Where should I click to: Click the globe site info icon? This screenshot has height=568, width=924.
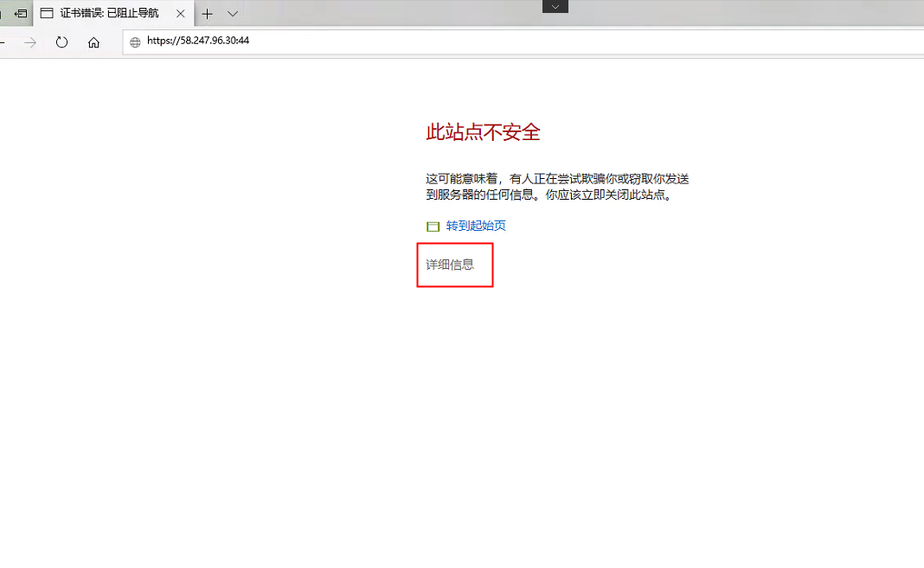tap(135, 41)
